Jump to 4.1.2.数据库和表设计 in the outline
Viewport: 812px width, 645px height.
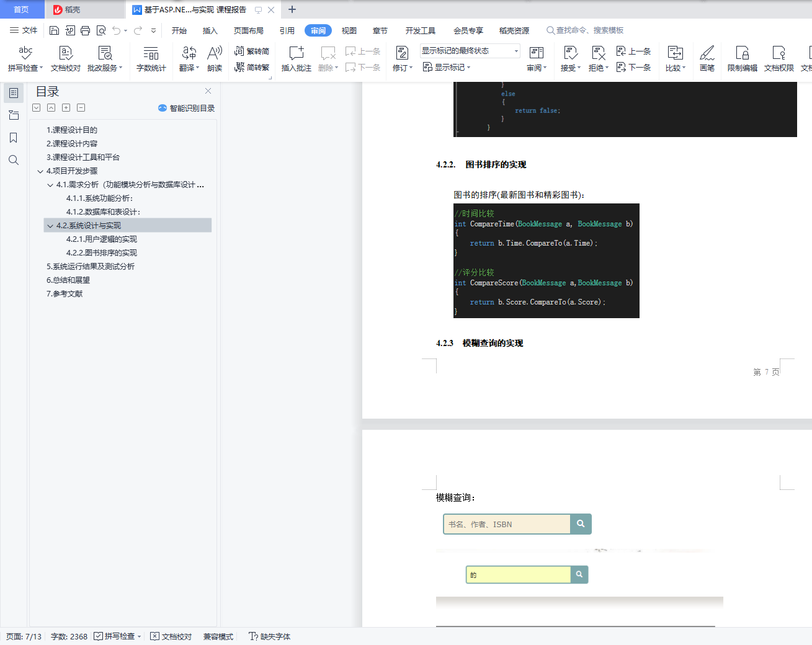coord(104,212)
